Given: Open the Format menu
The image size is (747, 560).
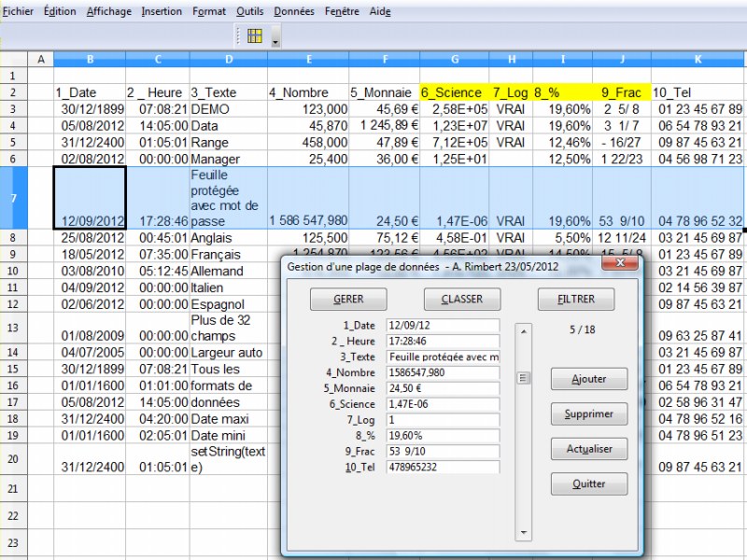Looking at the screenshot, I should click(x=209, y=12).
